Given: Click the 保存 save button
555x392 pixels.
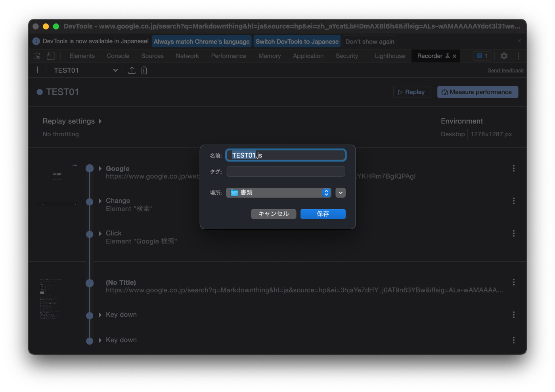Looking at the screenshot, I should [x=323, y=214].
